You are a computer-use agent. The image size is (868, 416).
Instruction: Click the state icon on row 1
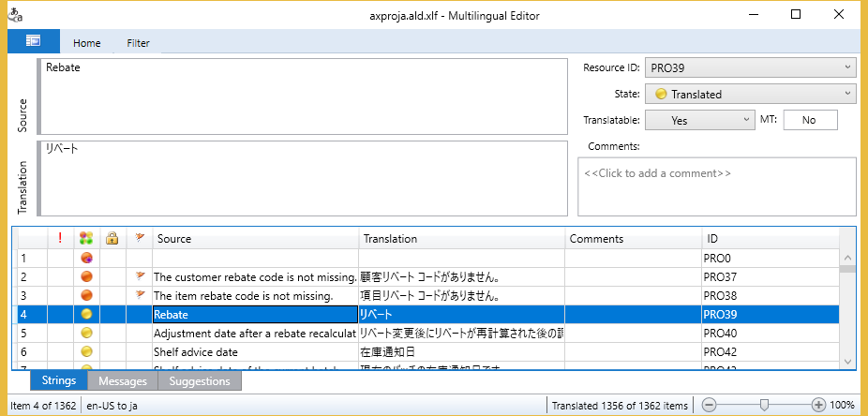click(86, 258)
